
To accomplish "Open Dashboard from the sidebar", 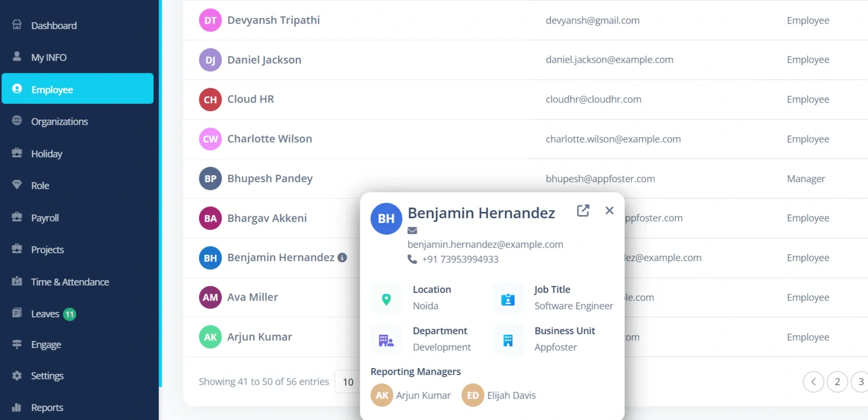I will point(54,26).
